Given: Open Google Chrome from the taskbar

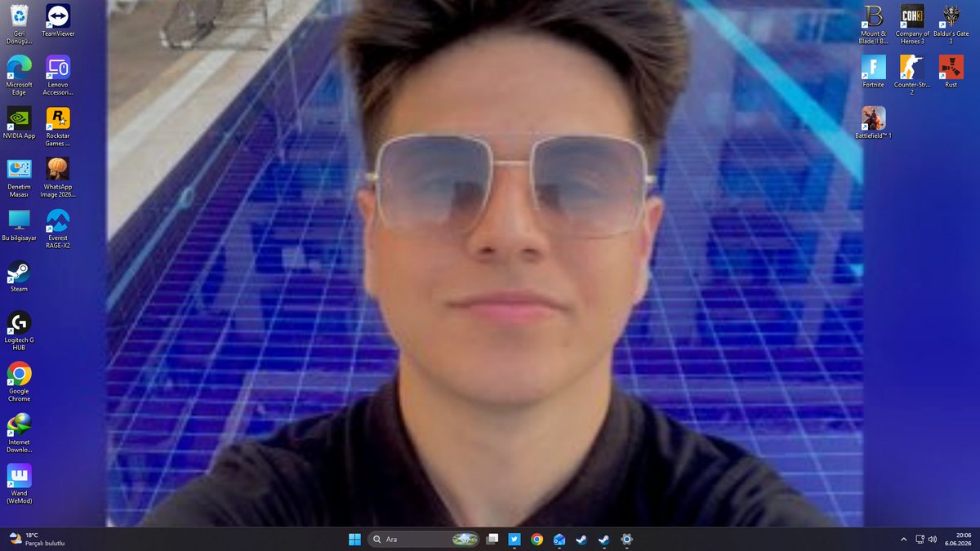Looking at the screenshot, I should coord(537,539).
